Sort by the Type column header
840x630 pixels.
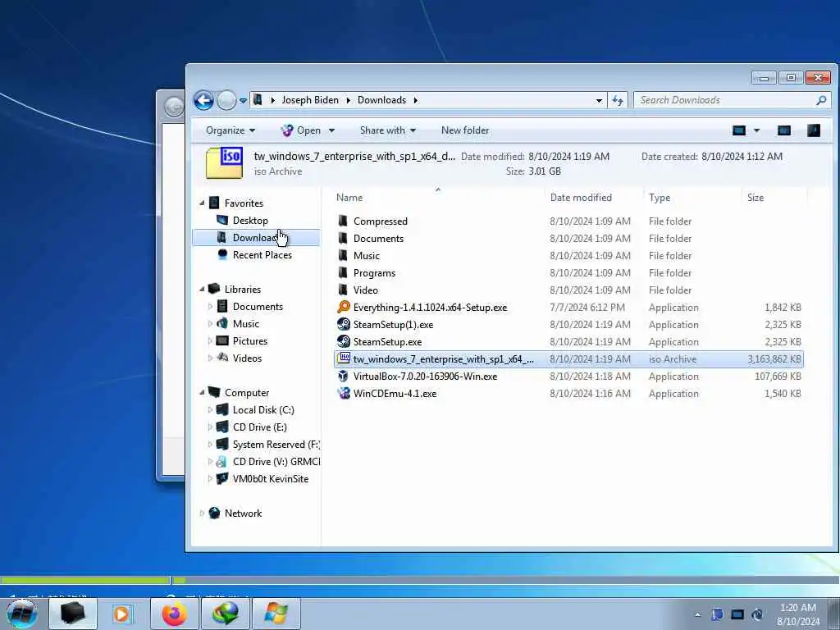click(660, 198)
